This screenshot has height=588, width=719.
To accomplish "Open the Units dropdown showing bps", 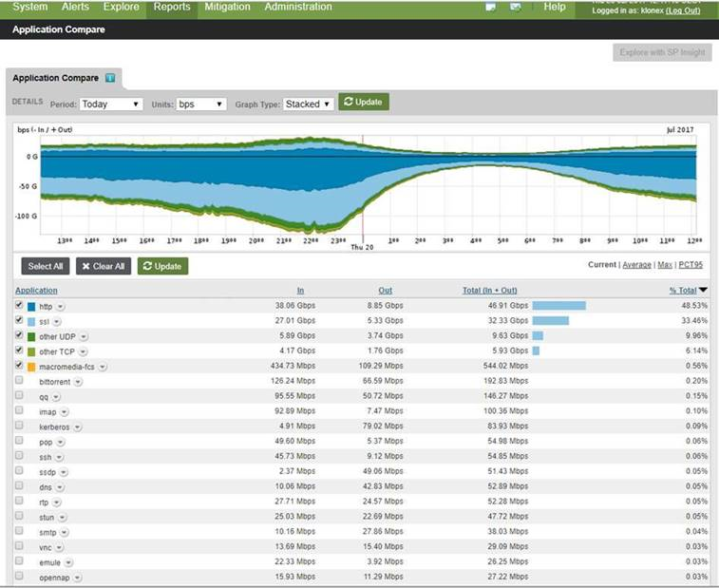I will [201, 104].
